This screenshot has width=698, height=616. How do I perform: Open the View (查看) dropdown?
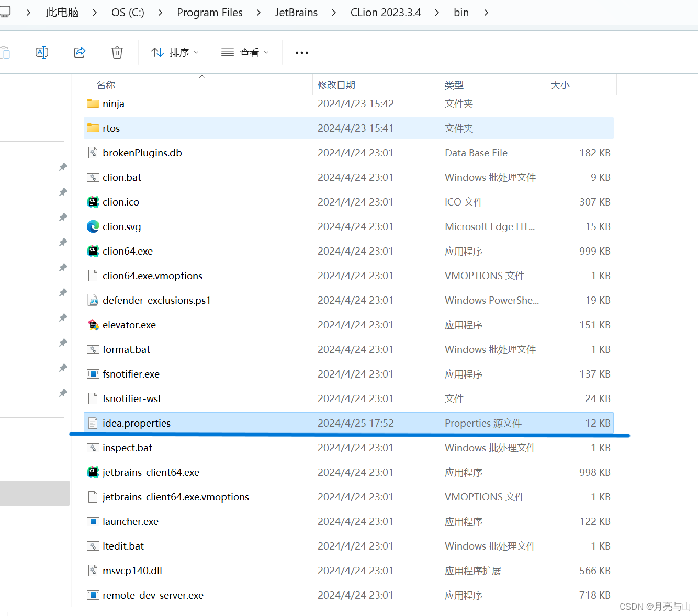pos(245,52)
